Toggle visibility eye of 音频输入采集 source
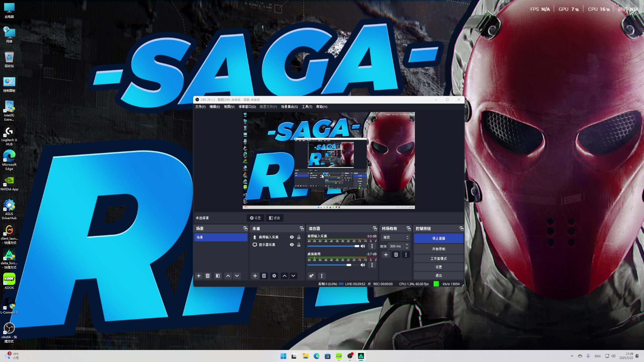Viewport: 644px width, 362px height. click(x=292, y=237)
